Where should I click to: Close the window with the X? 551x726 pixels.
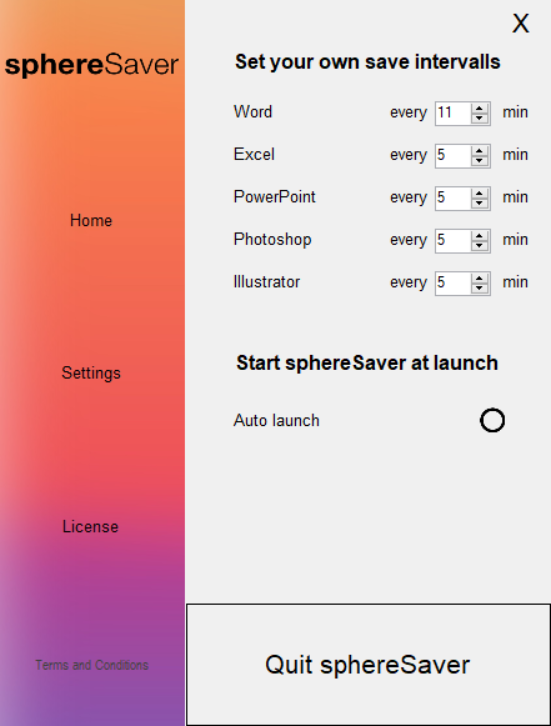coord(520,23)
